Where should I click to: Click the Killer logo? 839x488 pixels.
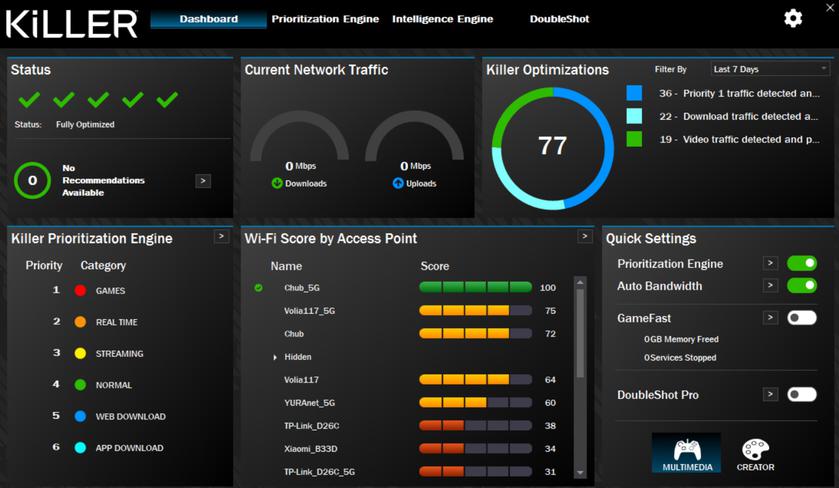71,22
